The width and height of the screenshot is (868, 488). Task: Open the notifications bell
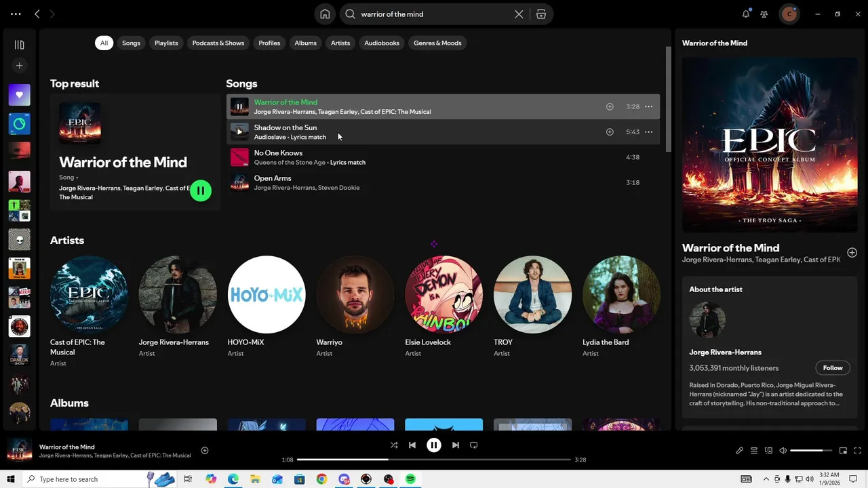[x=746, y=14]
